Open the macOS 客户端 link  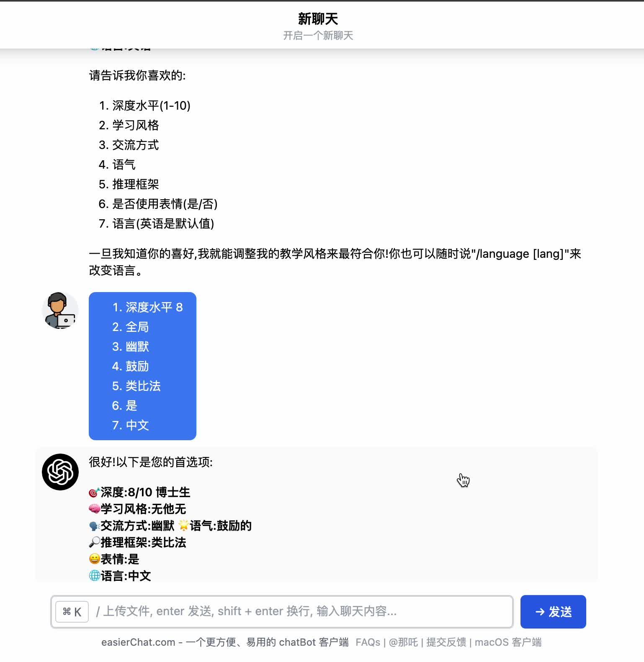point(508,642)
